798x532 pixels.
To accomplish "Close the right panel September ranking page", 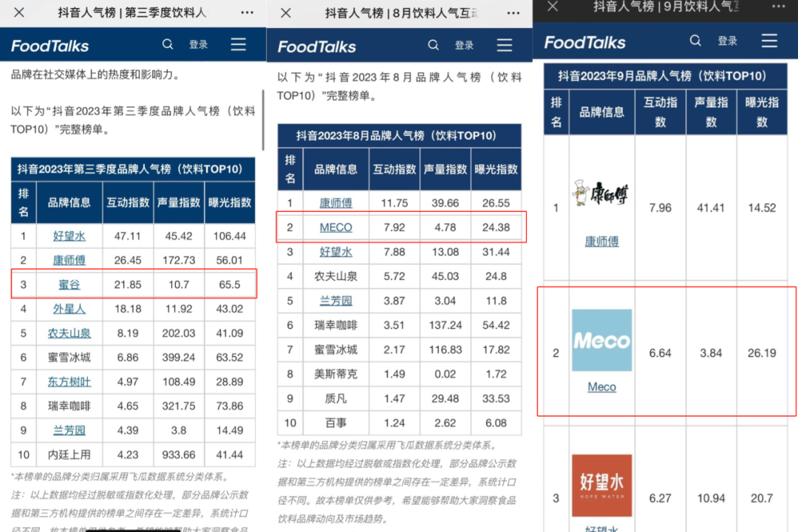I will [553, 6].
